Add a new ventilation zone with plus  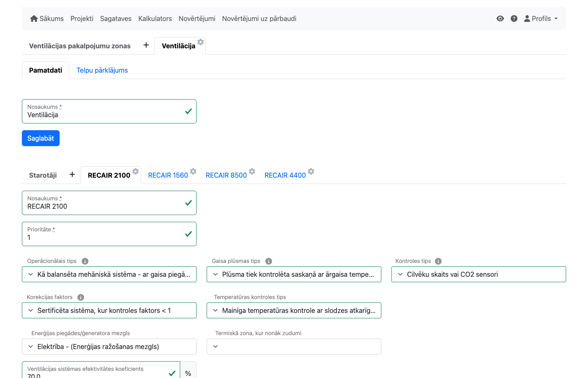[146, 45]
